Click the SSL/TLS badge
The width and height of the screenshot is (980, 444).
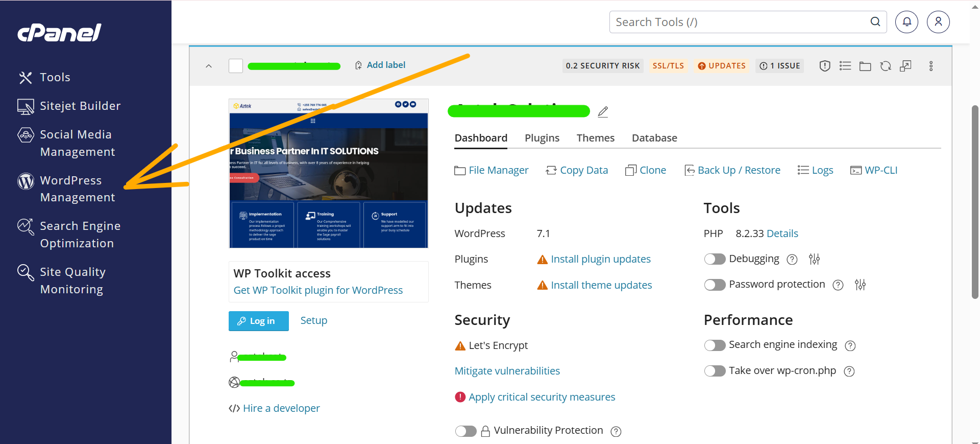tap(668, 66)
